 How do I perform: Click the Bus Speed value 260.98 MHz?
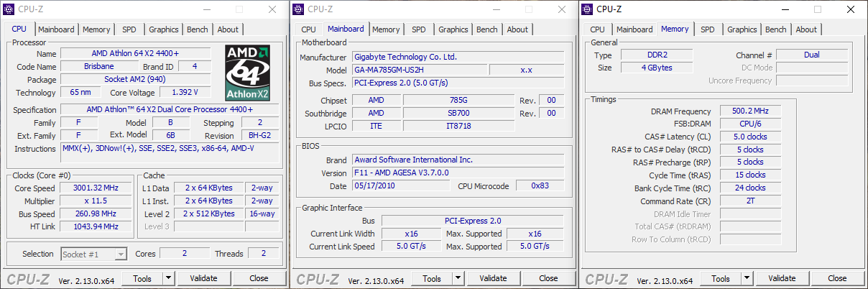(97, 214)
